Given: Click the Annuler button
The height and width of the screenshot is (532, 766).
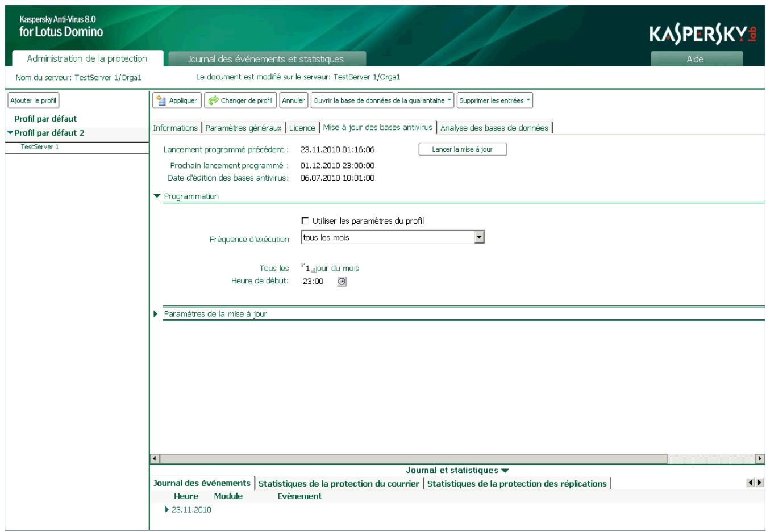Looking at the screenshot, I should coord(293,100).
